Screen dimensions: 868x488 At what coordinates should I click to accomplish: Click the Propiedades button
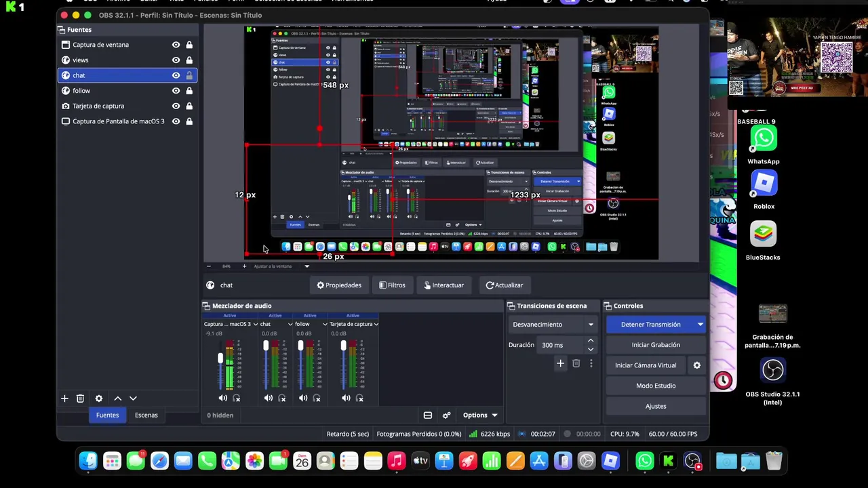tap(339, 285)
